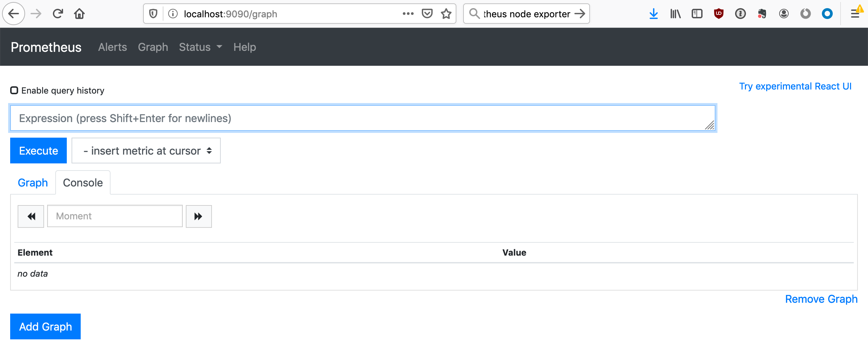Screen dimensions: 868x358
Task: Enable query history checkbox
Action: pos(14,90)
